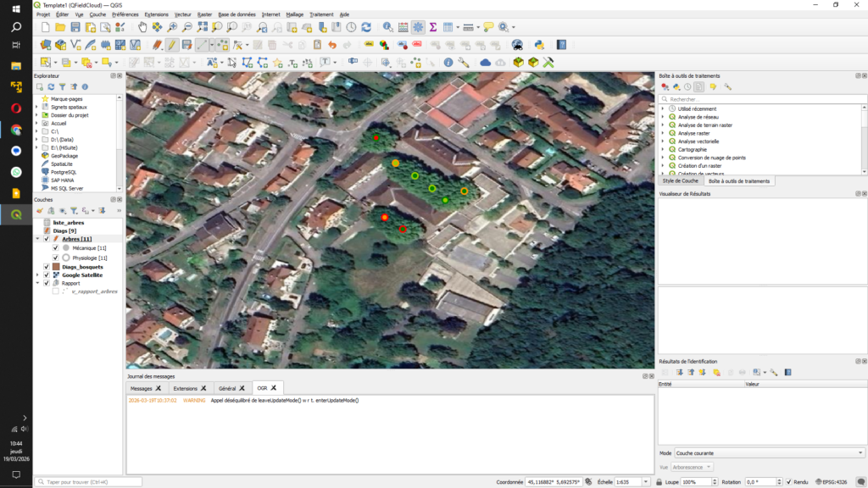Open a project via the folder icon

click(60, 27)
